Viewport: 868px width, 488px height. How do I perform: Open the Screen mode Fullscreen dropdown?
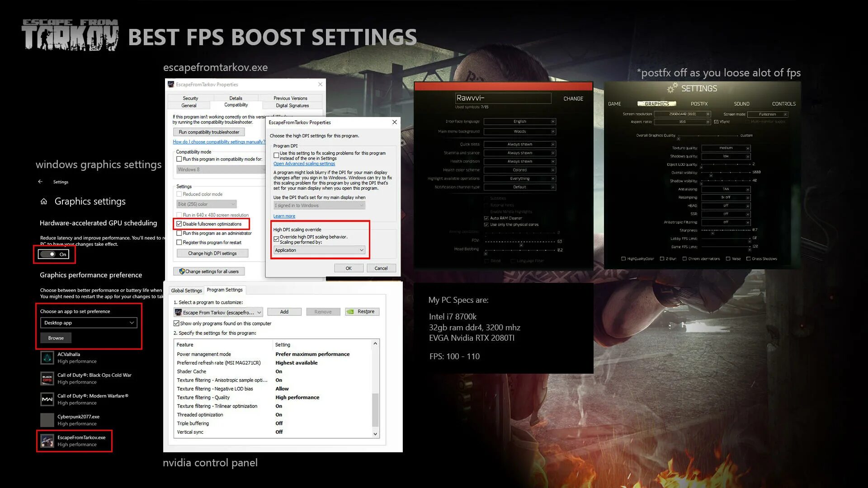(x=768, y=114)
